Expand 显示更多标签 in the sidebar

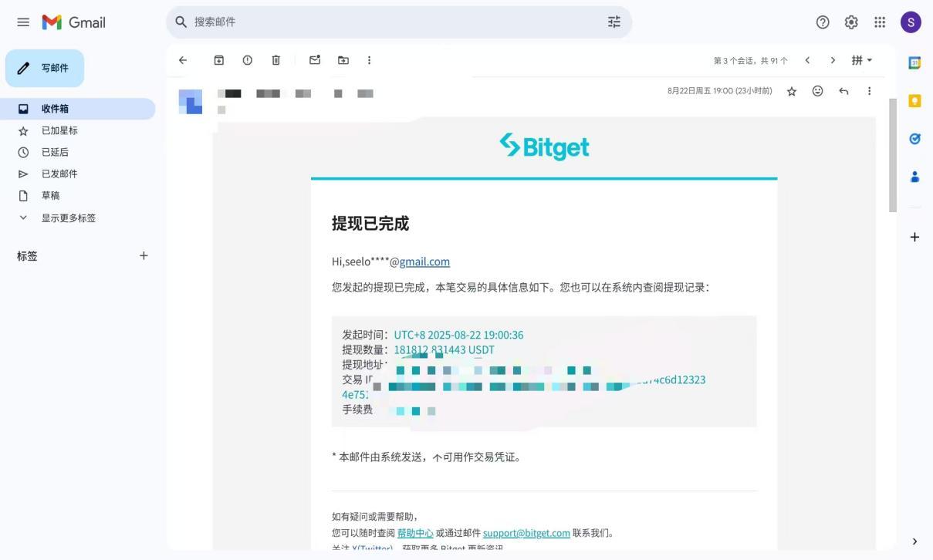click(x=68, y=218)
